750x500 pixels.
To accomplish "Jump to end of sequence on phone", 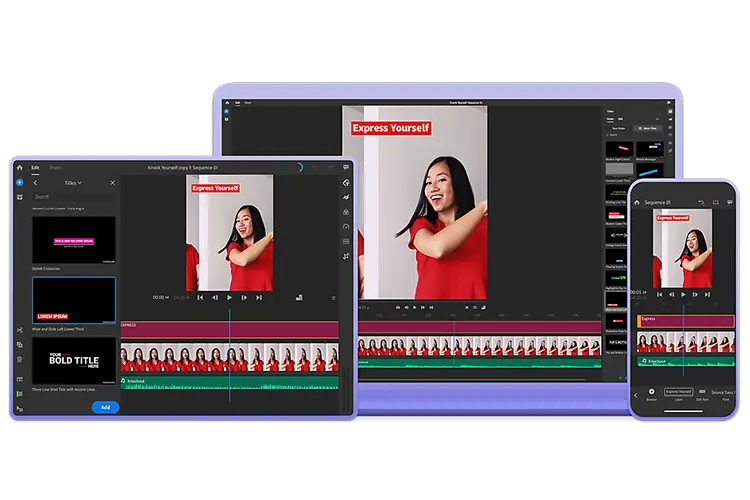I will pyautogui.click(x=707, y=294).
